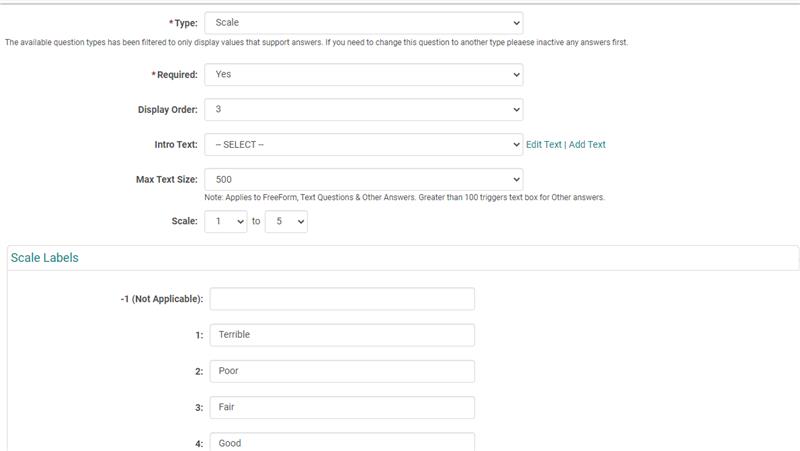Screen dimensions: 800x451
Task: Open the Type dropdown showing Scale
Action: tap(363, 22)
